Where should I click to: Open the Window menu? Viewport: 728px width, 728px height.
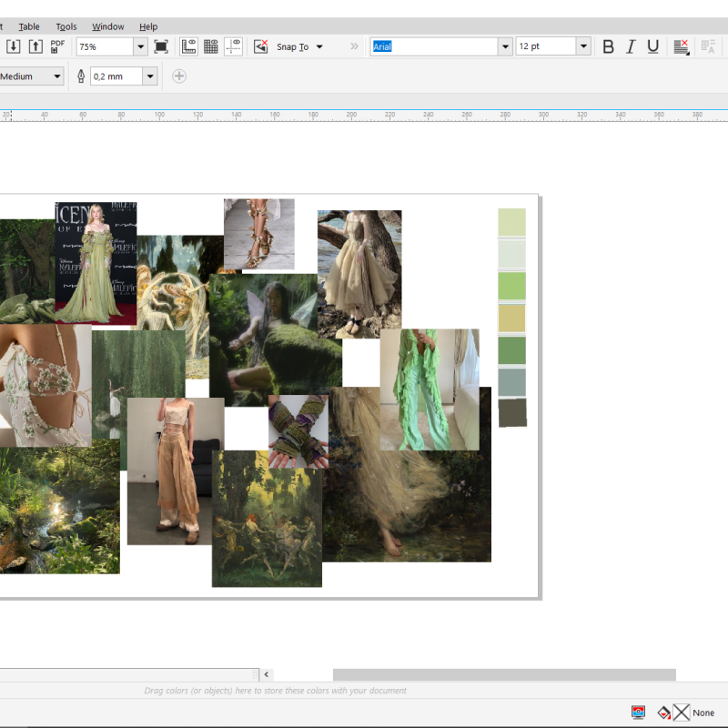pyautogui.click(x=107, y=26)
